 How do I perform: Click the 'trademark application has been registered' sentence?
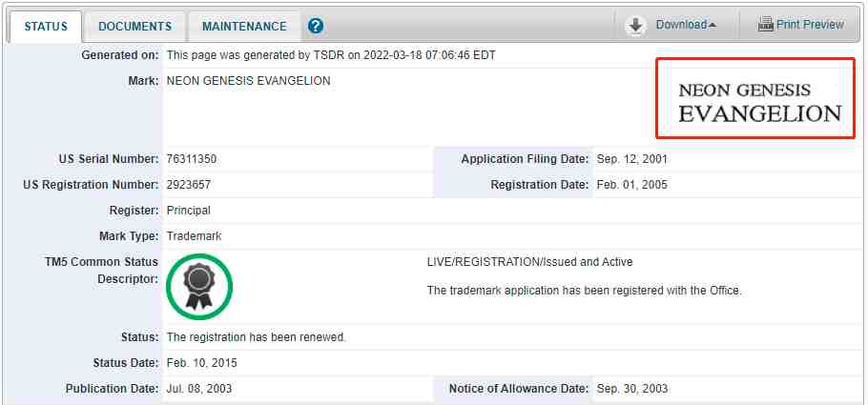coord(584,290)
